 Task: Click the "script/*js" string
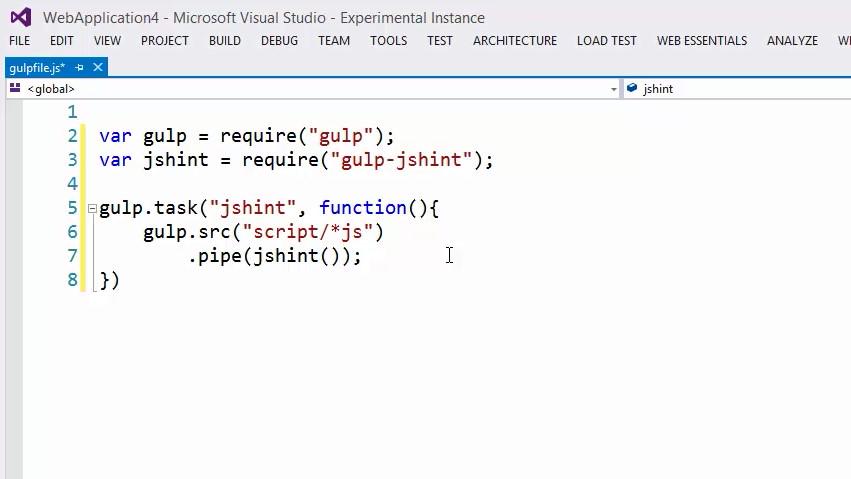[x=308, y=232]
